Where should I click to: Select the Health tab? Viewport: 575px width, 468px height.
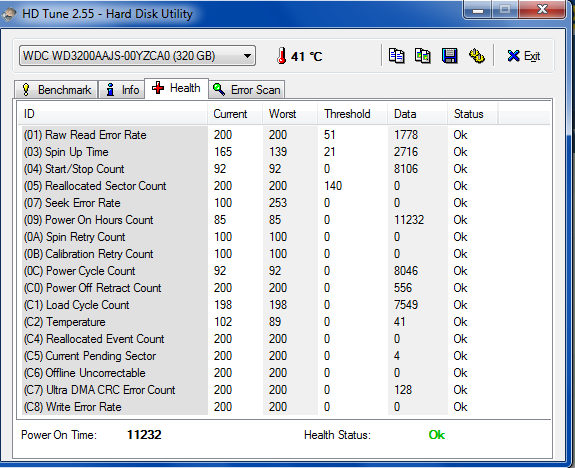(176, 88)
